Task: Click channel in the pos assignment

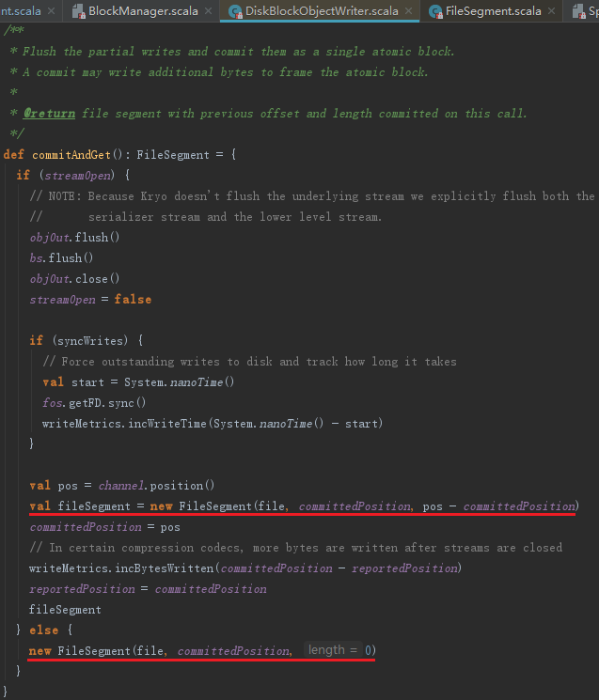Action: click(x=121, y=486)
